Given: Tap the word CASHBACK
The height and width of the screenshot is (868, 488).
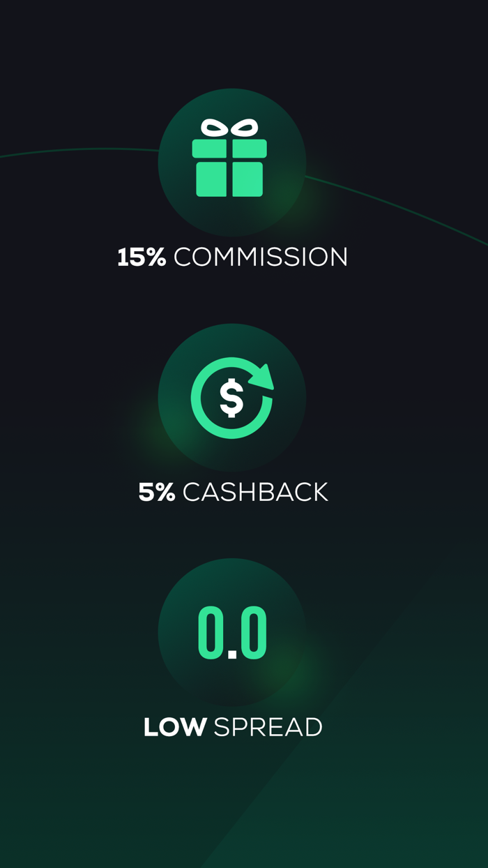Looking at the screenshot, I should [x=255, y=493].
